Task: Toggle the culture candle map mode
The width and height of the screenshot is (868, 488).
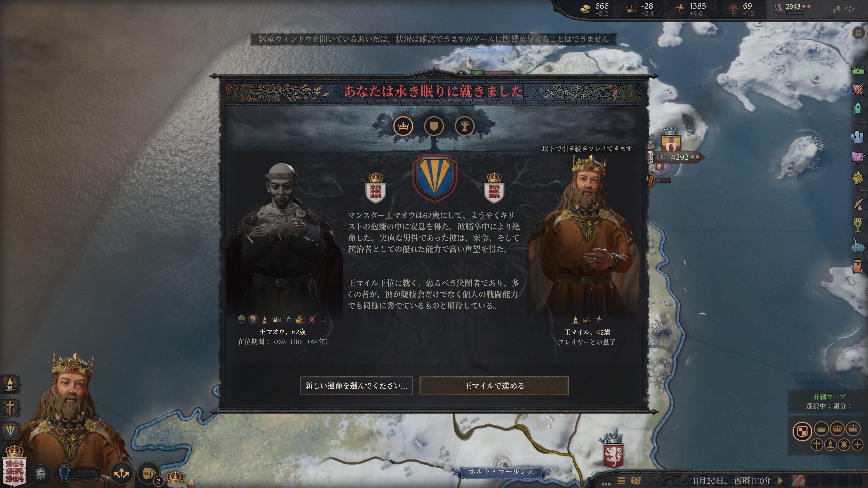Action: coord(830,445)
